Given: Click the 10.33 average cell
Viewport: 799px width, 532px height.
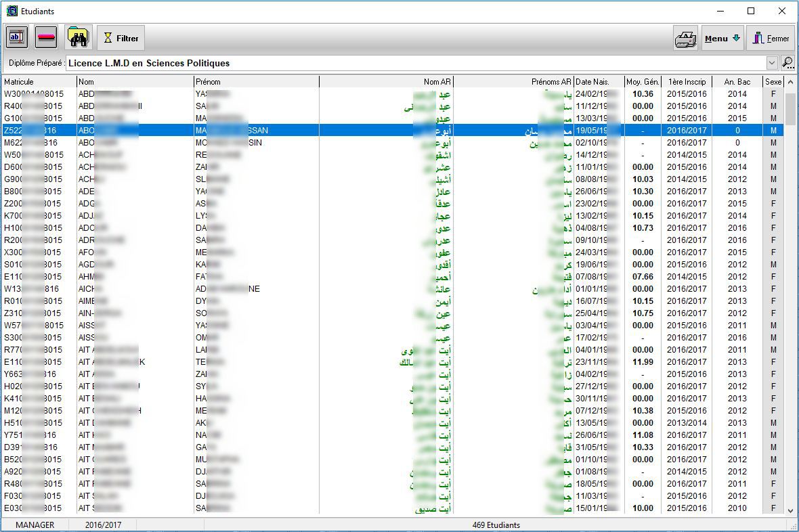Looking at the screenshot, I should tap(643, 447).
